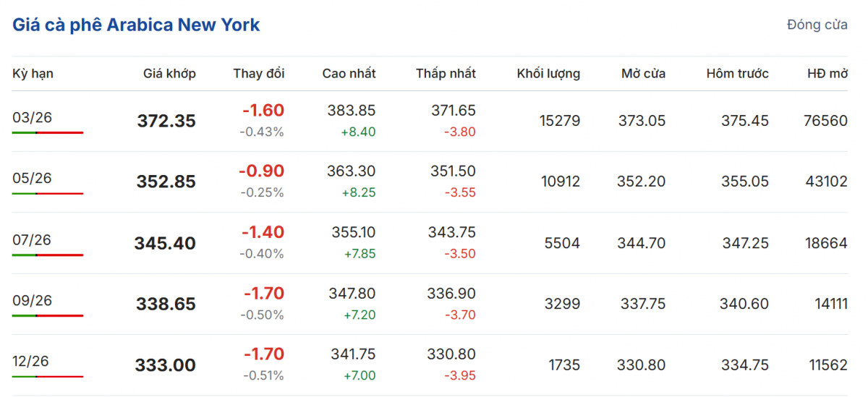Click the 333.00 matched price
The width and height of the screenshot is (868, 397).
[166, 366]
